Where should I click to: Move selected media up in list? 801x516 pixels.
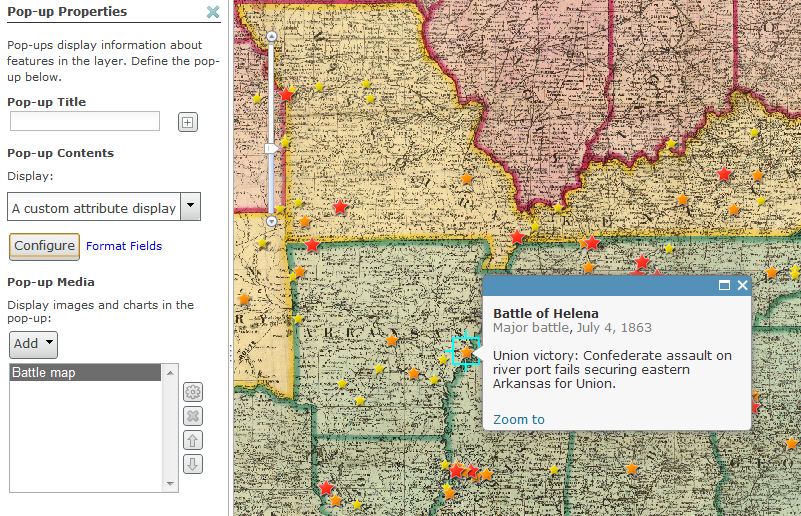[193, 440]
